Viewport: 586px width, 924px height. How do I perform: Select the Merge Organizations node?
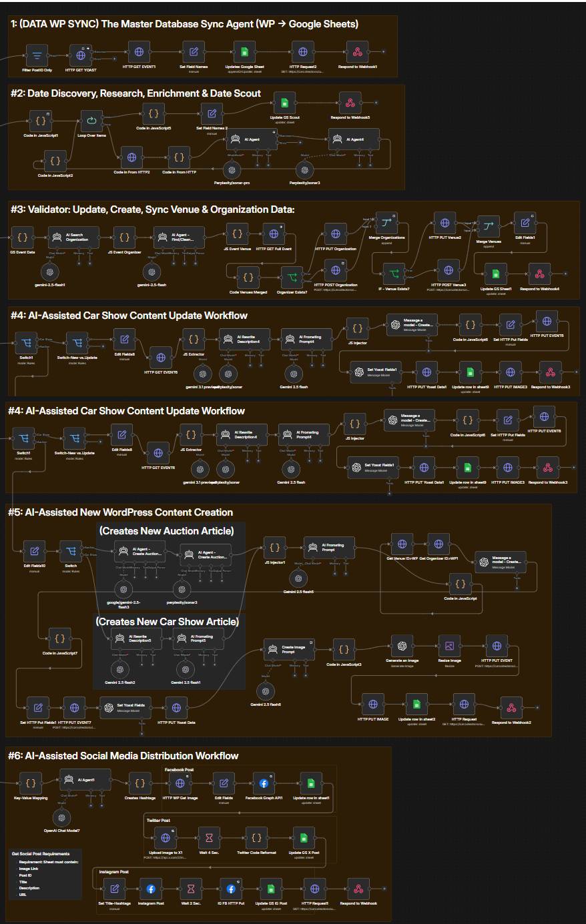(387, 223)
